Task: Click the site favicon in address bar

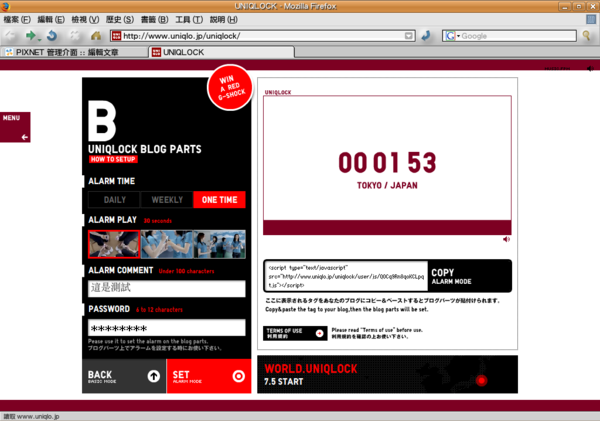Action: [116, 36]
